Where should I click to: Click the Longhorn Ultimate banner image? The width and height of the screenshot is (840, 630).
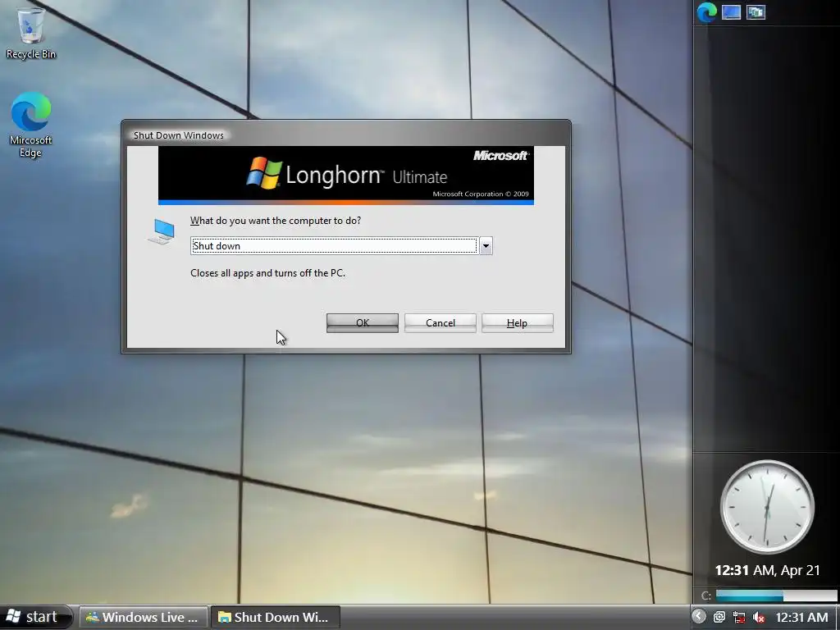coord(346,176)
